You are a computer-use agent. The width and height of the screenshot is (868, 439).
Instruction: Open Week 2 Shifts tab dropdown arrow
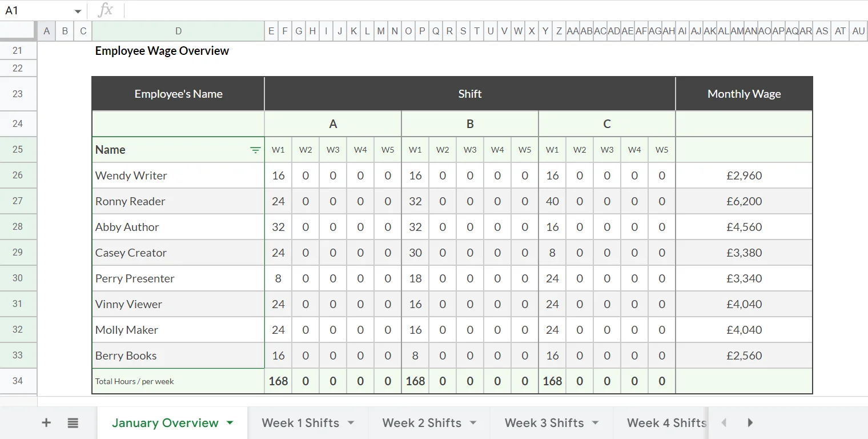tap(473, 423)
